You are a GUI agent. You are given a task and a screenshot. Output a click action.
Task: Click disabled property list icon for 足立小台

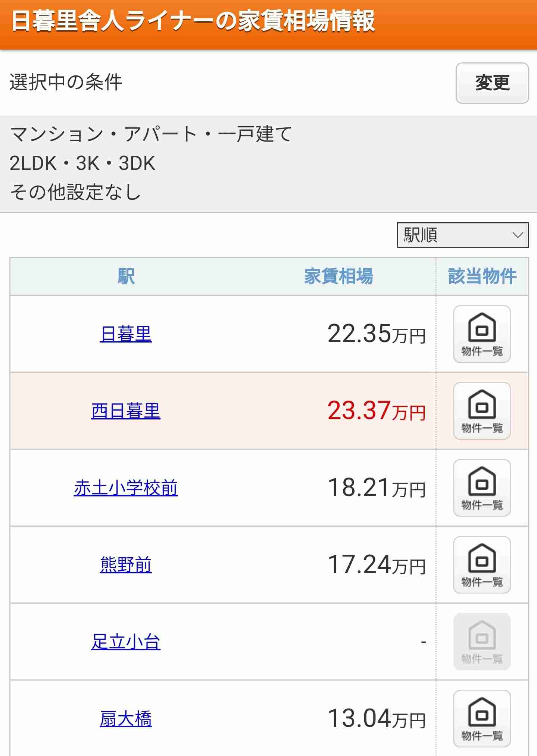[x=482, y=642]
